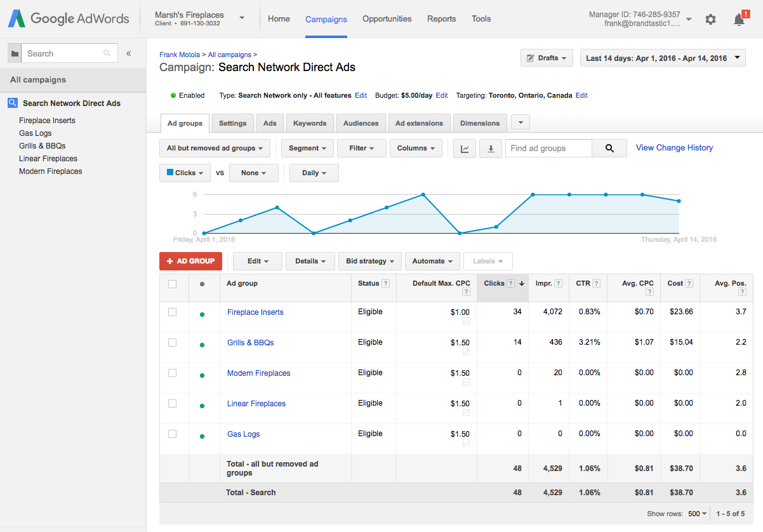This screenshot has height=532, width=763.
Task: Check the Linear Fireplaces row checkbox
Action: 172,403
